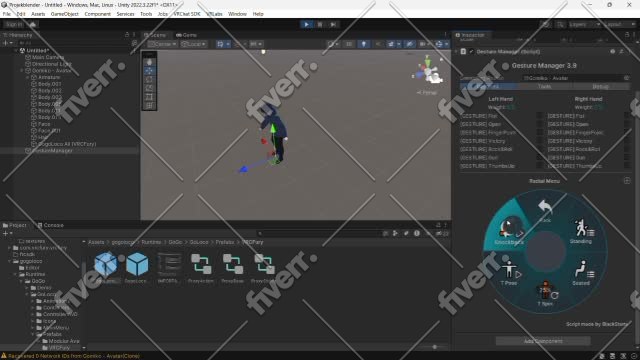Image resolution: width=640 pixels, height=360 pixels.
Task: Select T Pose in Radial Menu
Action: click(x=509, y=273)
